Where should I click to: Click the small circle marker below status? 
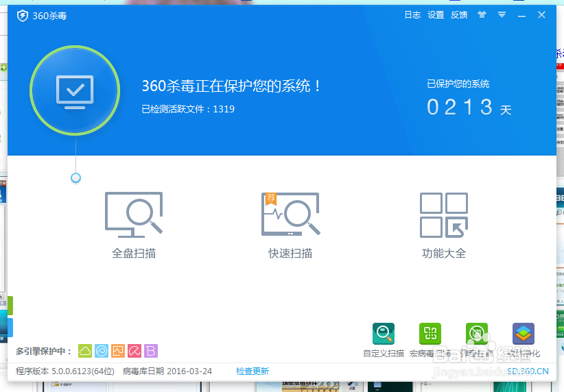click(x=75, y=178)
